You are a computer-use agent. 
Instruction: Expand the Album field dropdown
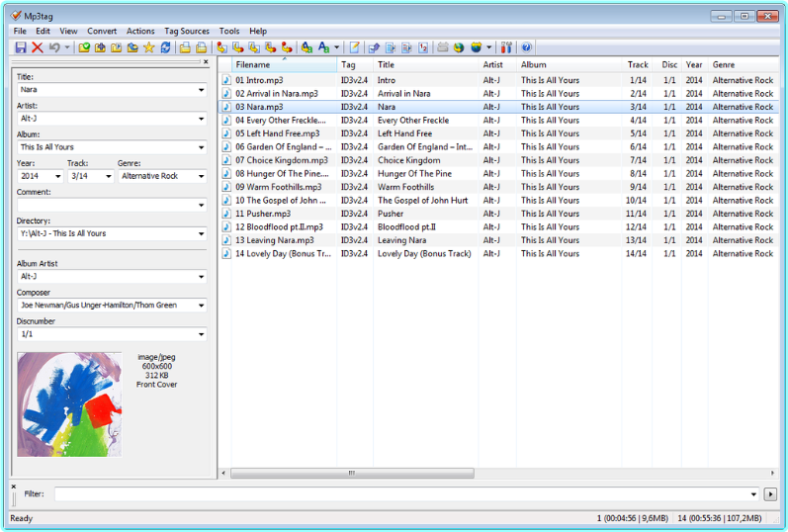201,147
